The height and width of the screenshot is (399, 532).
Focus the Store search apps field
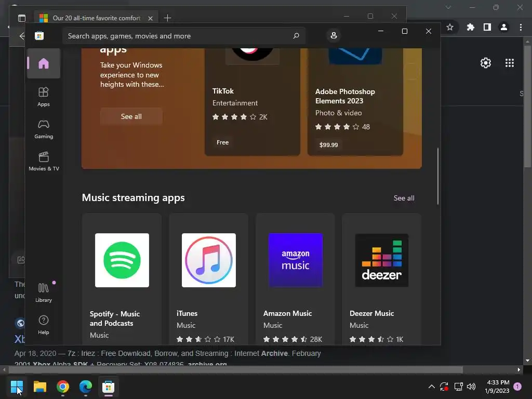[x=183, y=36]
